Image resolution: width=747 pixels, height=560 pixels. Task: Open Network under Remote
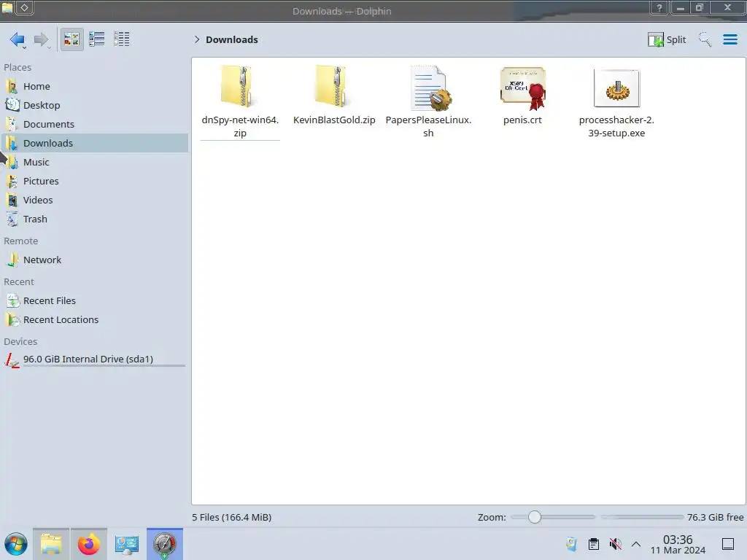94,260
